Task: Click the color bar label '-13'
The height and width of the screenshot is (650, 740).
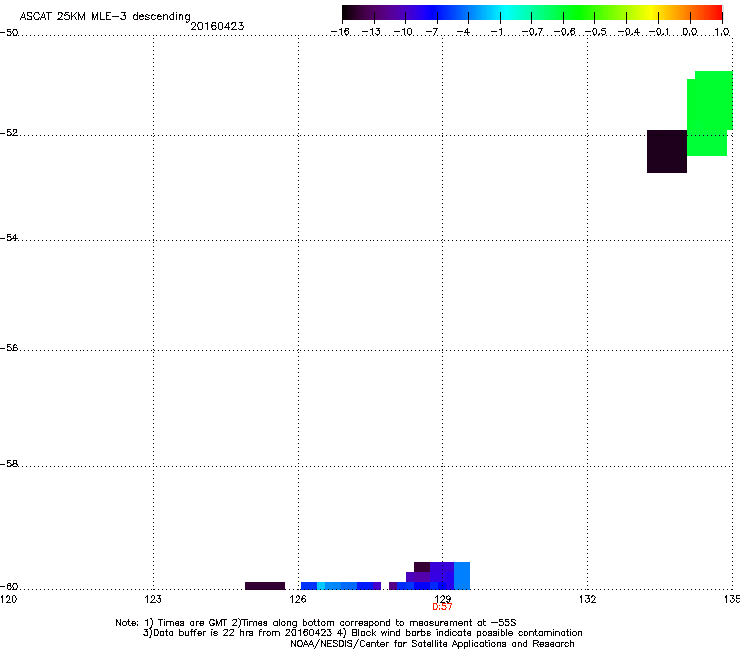Action: click(x=371, y=32)
